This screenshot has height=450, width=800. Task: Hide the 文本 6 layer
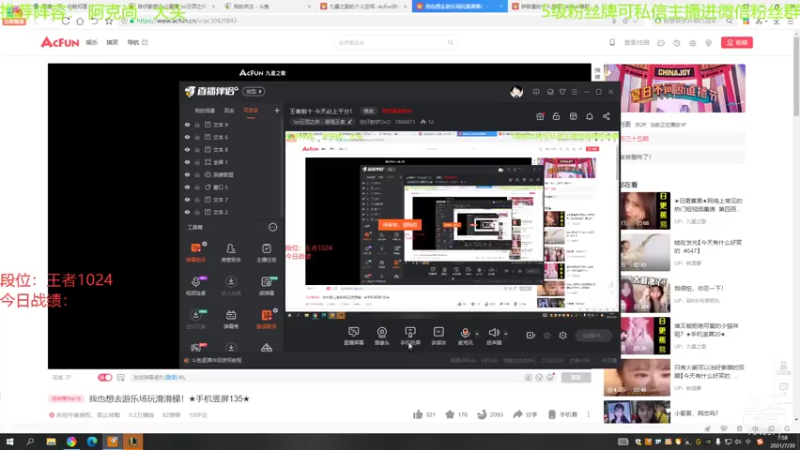(187, 137)
